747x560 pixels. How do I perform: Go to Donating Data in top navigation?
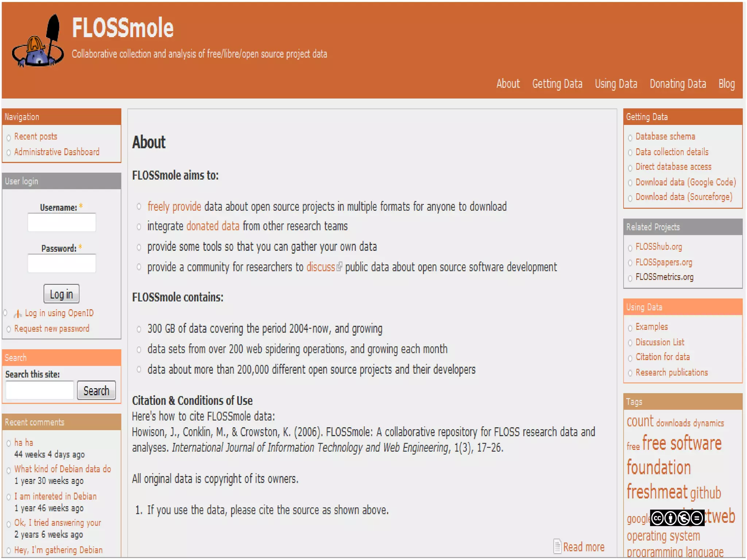[x=678, y=84]
